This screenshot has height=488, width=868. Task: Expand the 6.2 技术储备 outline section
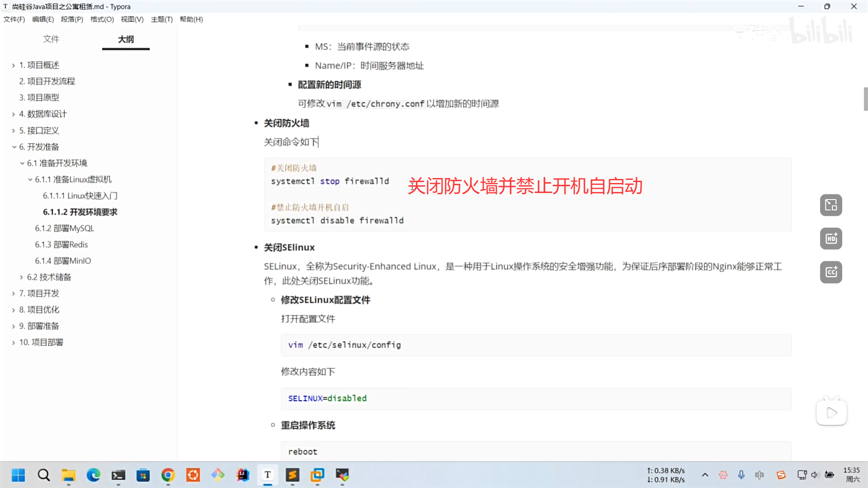(x=21, y=277)
